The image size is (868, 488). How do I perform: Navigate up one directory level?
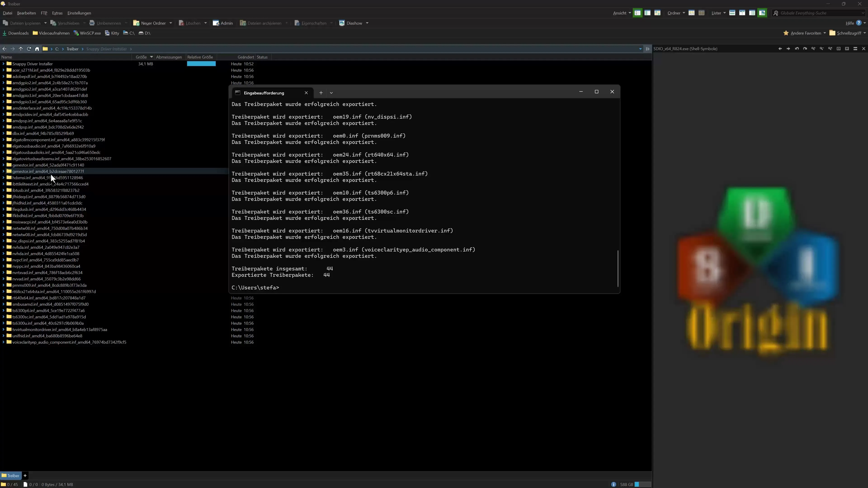click(x=21, y=49)
